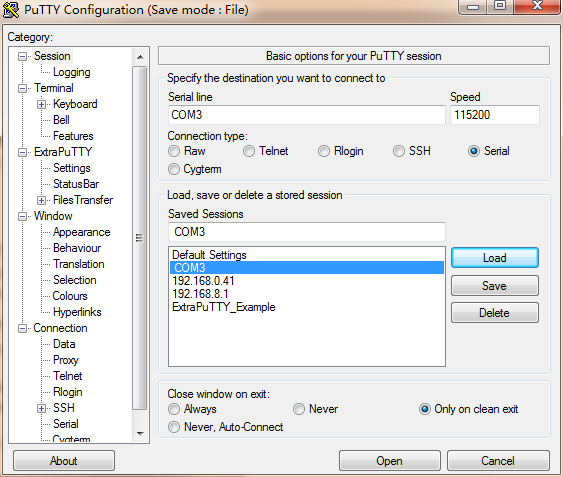The image size is (563, 477).
Task: Open the connection with Open button
Action: click(390, 461)
